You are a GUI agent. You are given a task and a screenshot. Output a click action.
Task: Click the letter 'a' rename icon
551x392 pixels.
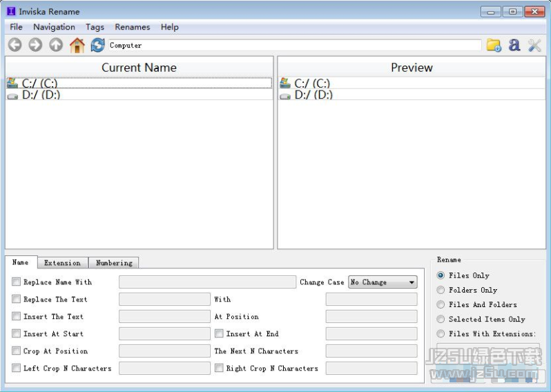point(514,45)
